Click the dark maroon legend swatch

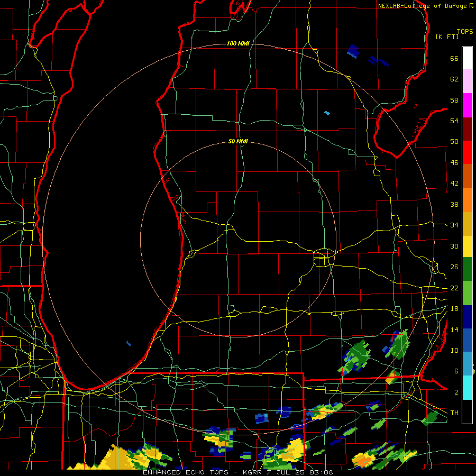point(467,129)
